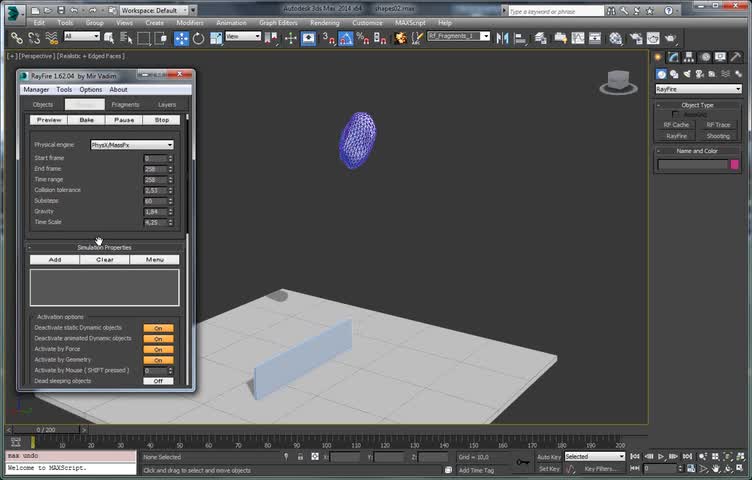Click the Render Production teapot icon
Screen dimensions: 752x480
(x=670, y=38)
